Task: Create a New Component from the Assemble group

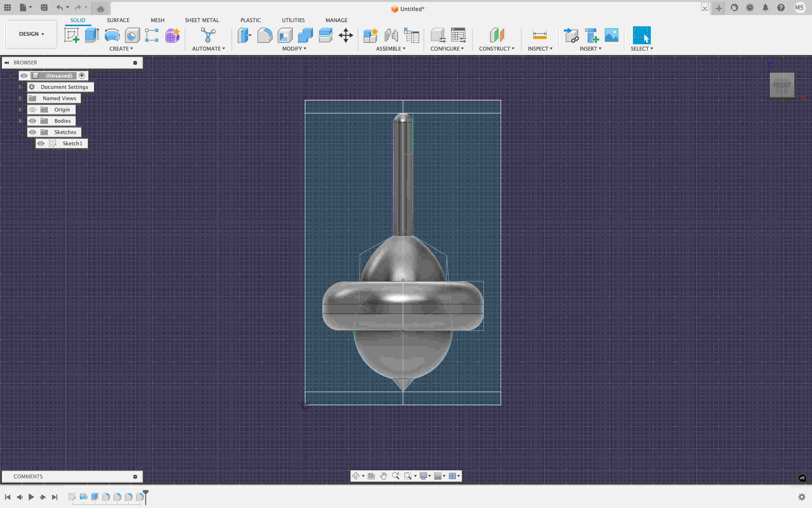Action: 371,35
